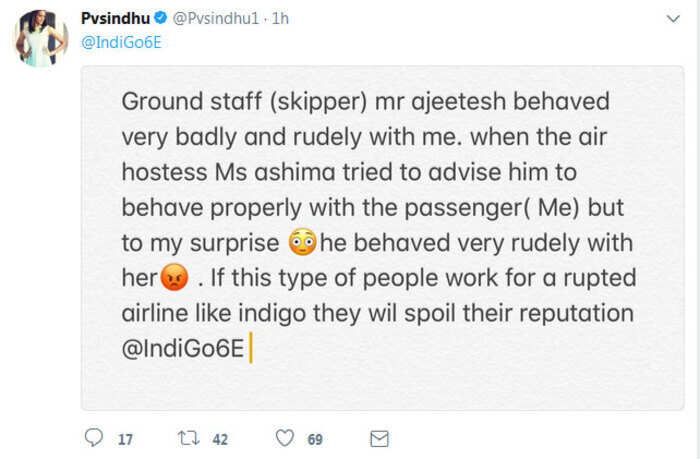700x459 pixels.
Task: Click the retweet count 42
Action: 220,439
